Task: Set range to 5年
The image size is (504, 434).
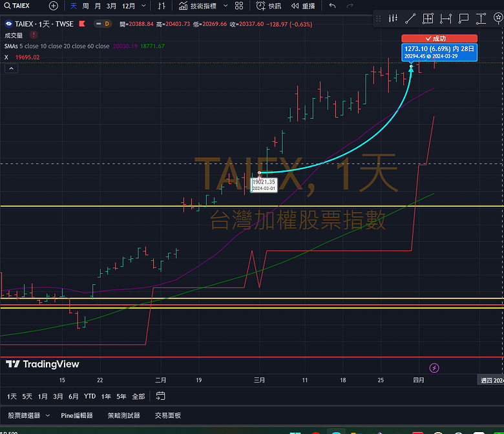Action: click(121, 397)
